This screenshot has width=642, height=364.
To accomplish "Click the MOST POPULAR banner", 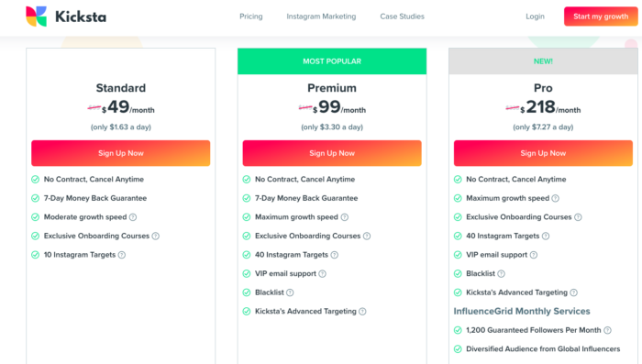I will (x=332, y=61).
